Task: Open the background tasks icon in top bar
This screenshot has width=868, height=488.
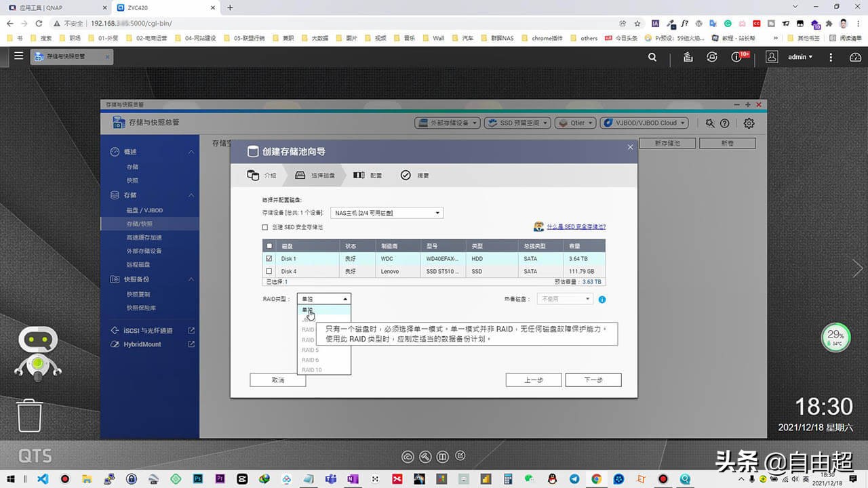Action: pyautogui.click(x=687, y=58)
